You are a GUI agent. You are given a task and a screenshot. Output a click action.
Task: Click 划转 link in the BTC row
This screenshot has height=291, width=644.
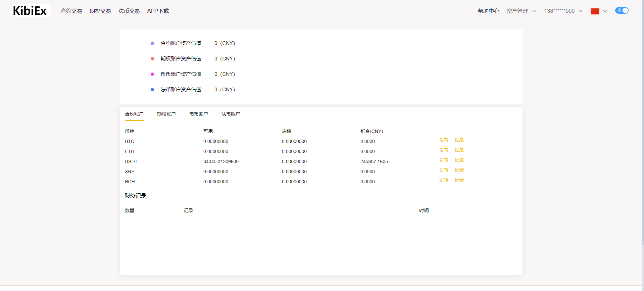tap(444, 140)
